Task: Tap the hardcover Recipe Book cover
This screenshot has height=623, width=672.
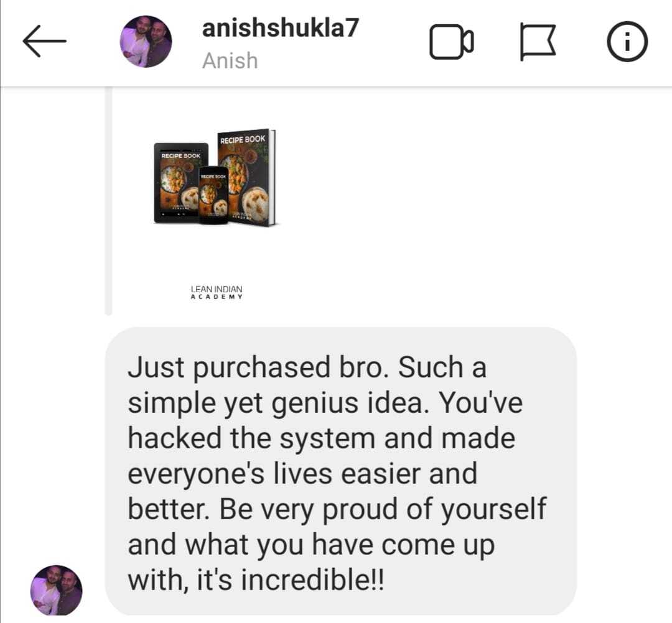Action: [x=247, y=177]
